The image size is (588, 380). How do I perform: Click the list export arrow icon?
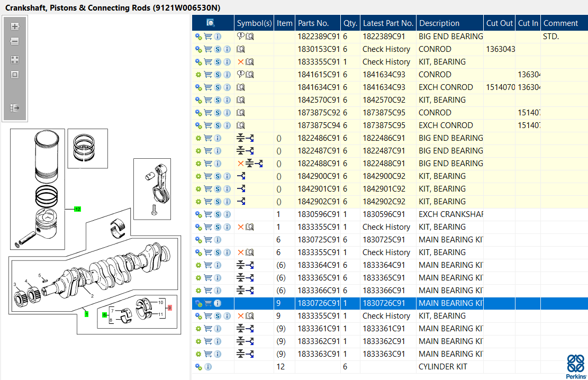(x=15, y=108)
